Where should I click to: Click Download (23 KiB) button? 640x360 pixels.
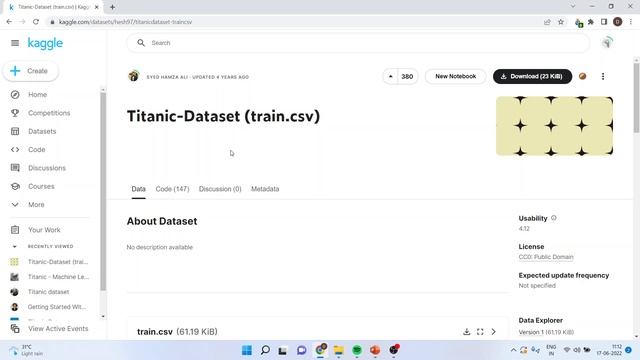click(x=532, y=76)
